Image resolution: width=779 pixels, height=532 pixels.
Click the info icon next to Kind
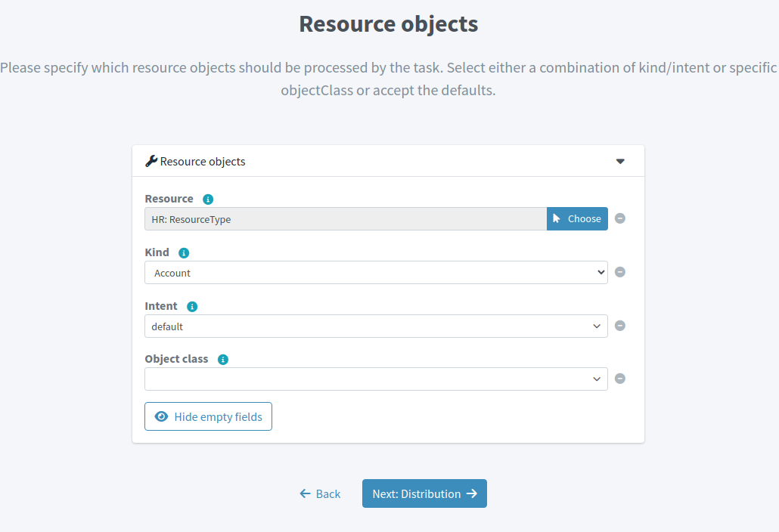184,253
